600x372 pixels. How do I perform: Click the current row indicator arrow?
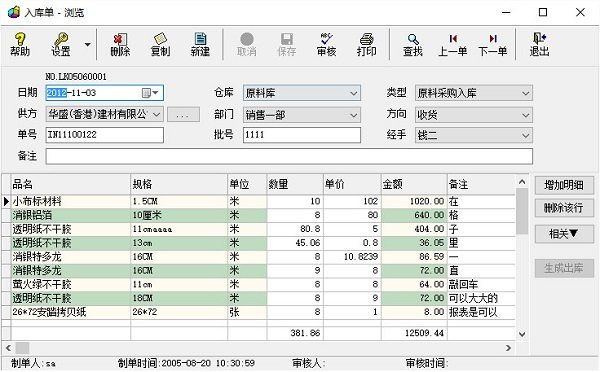point(6,201)
